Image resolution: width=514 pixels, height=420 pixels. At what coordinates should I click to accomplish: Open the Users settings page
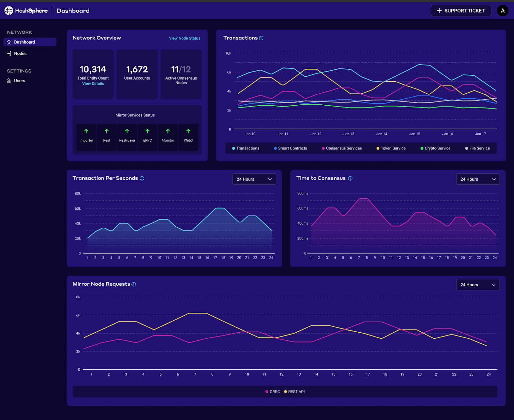20,81
